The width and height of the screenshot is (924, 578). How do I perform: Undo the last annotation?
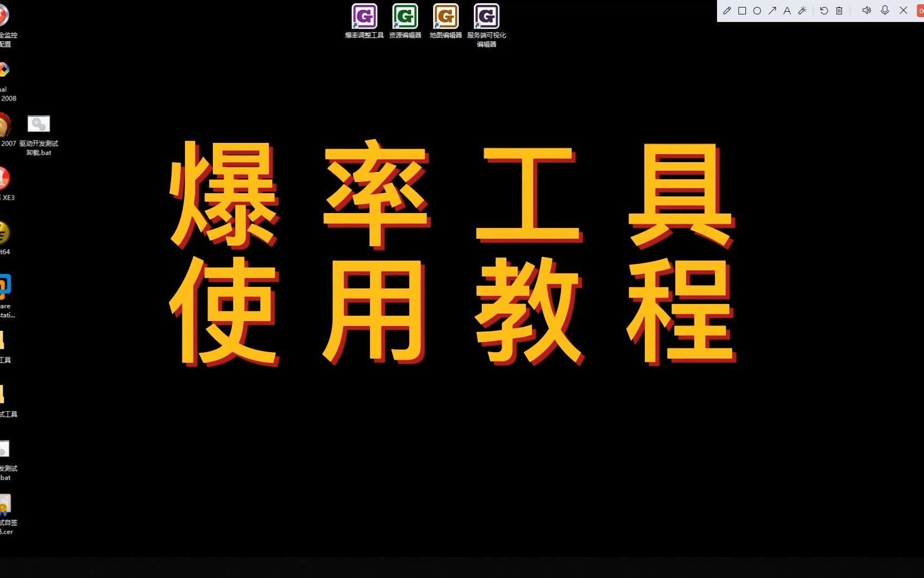tap(824, 11)
